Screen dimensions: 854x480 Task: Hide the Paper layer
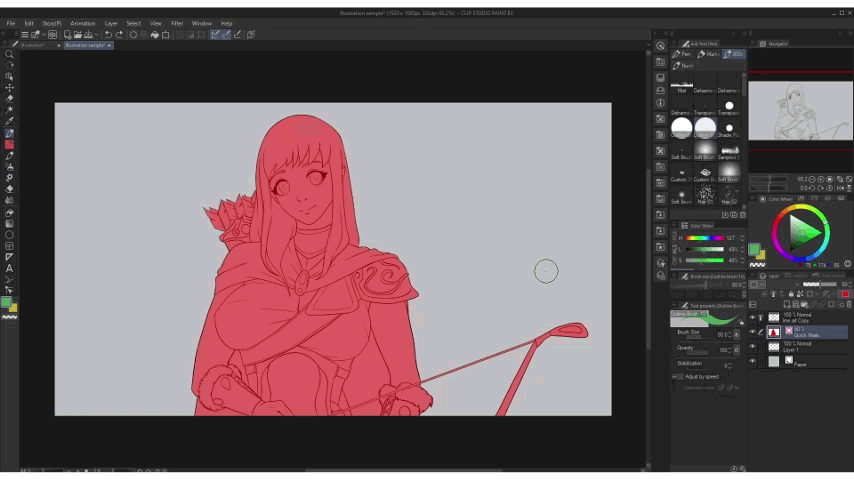[x=753, y=361]
